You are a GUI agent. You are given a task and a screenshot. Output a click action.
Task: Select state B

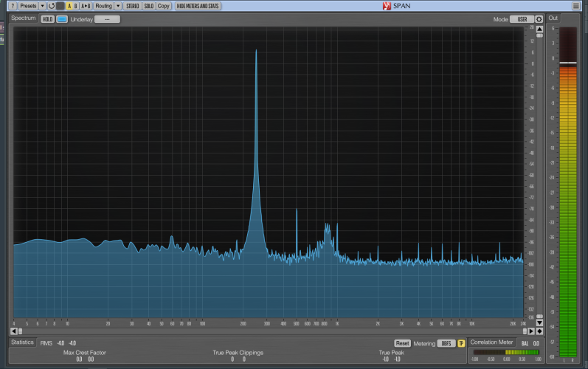75,6
